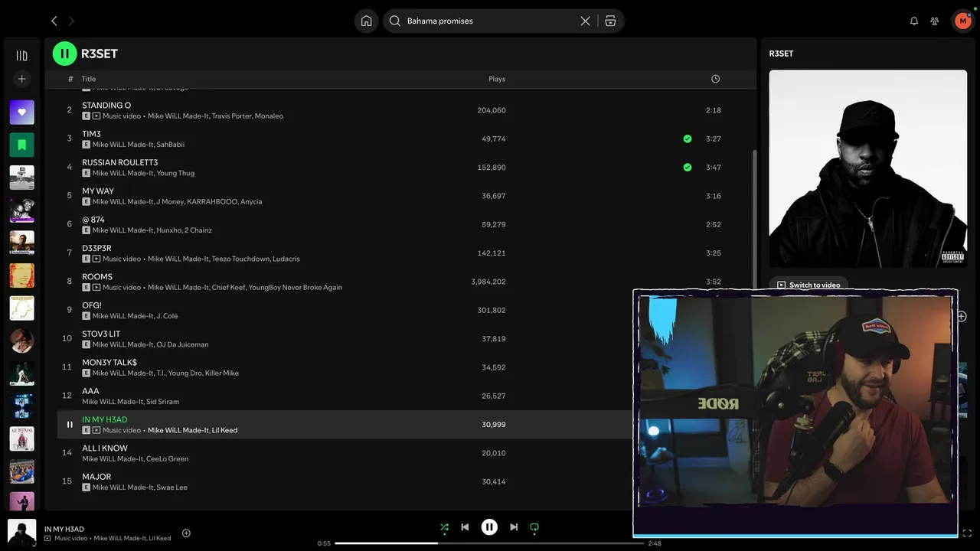980x551 pixels.
Task: Click R3SET header in right panel
Action: [x=781, y=54]
